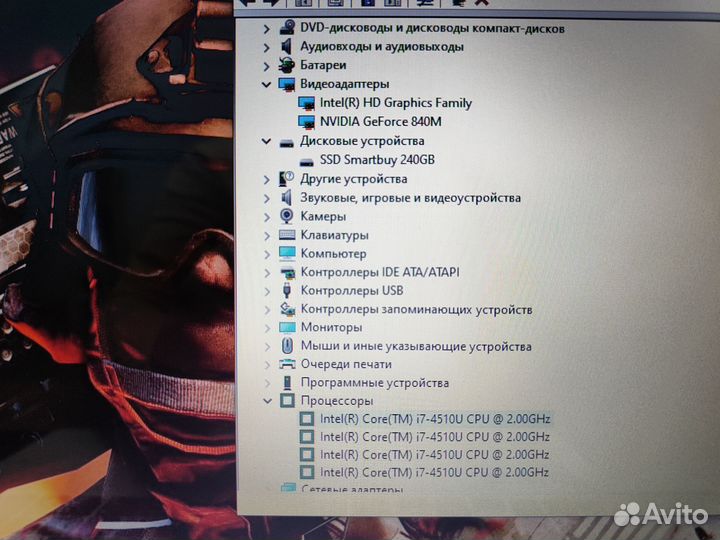Click the printer icon beside Очереди печати
Image resolution: width=720 pixels, height=540 pixels.
click(287, 365)
